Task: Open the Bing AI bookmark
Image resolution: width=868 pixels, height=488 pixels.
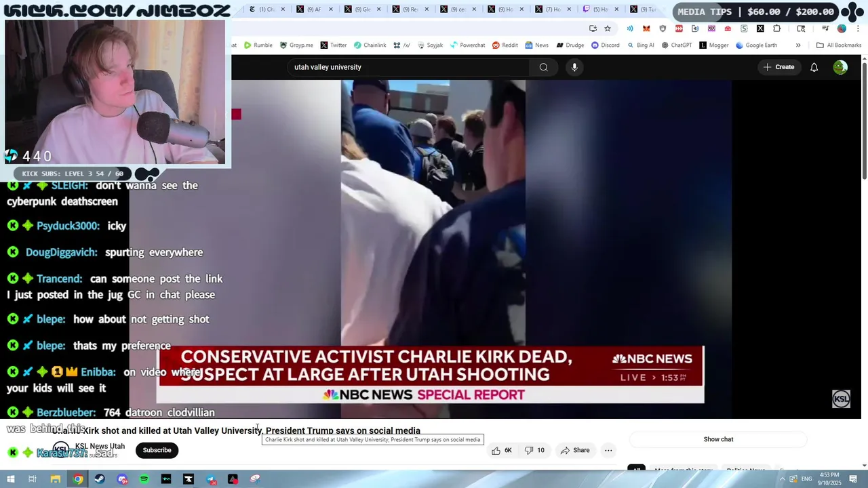Action: [x=640, y=45]
